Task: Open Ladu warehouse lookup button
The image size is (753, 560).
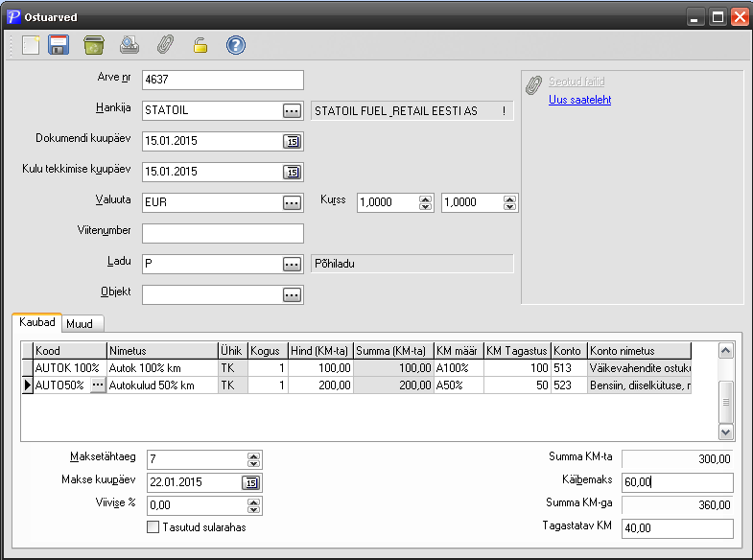Action: [292, 265]
